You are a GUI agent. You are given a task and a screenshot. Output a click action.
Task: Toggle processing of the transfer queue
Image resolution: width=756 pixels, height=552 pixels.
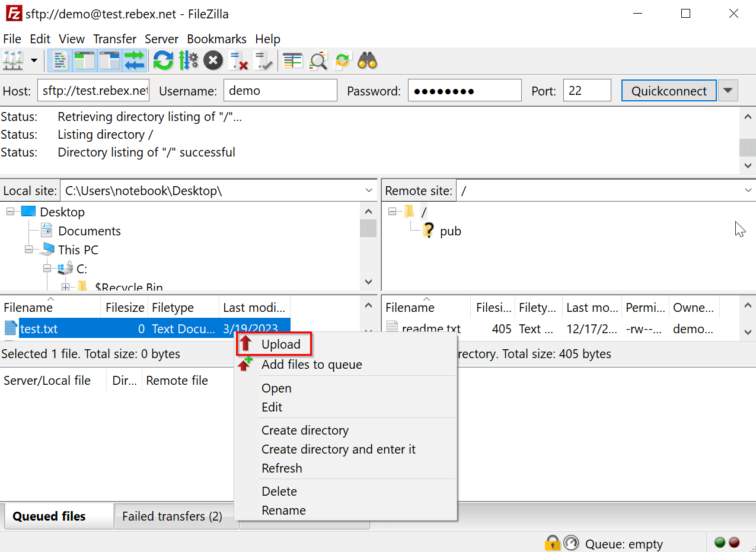click(188, 60)
